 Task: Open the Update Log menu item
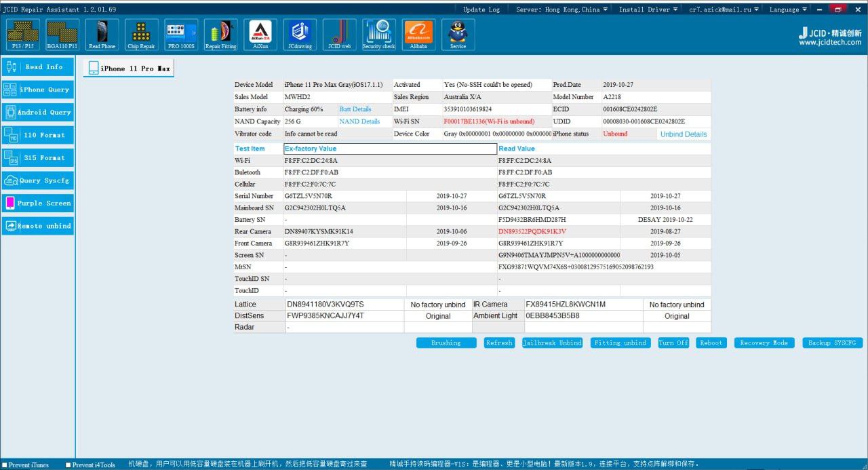[481, 9]
